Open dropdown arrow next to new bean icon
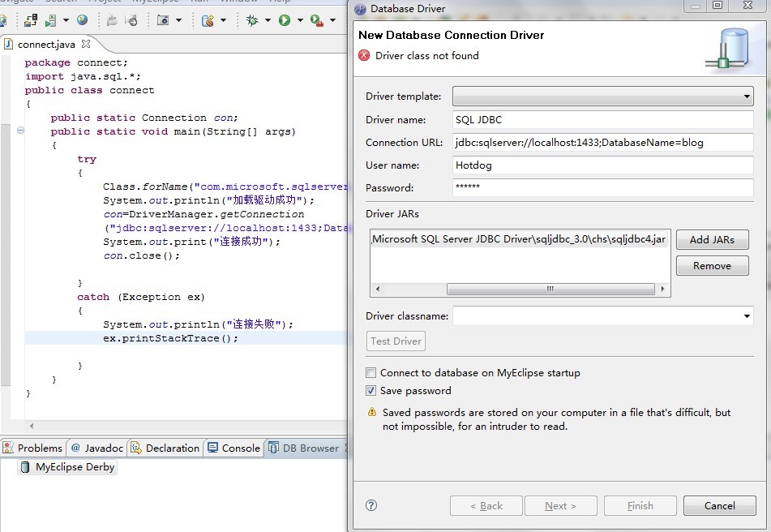 (x=223, y=20)
